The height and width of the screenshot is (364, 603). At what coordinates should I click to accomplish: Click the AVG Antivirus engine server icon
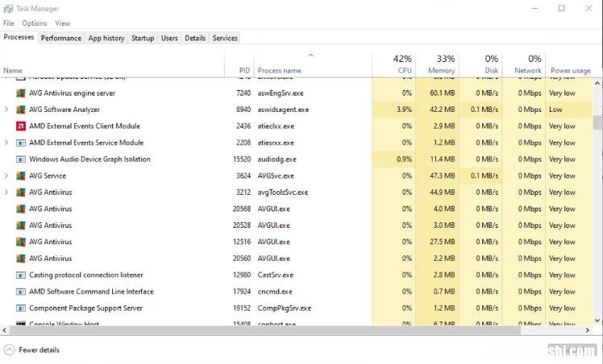click(21, 93)
